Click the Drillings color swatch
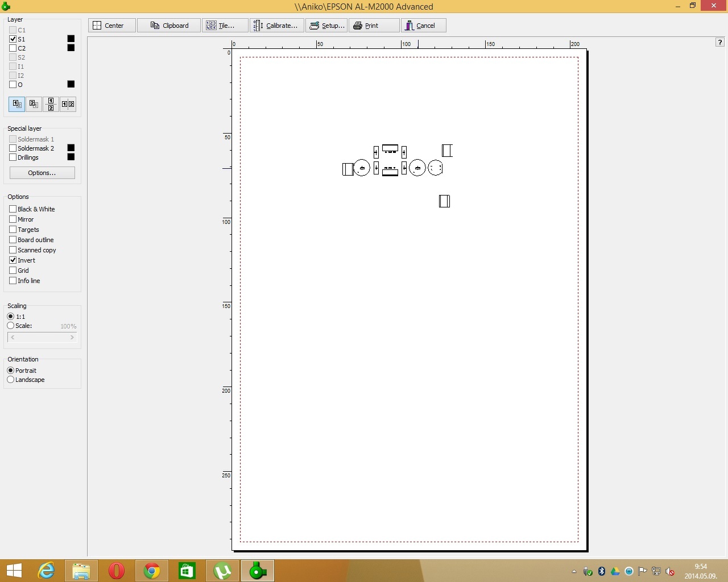 click(71, 157)
